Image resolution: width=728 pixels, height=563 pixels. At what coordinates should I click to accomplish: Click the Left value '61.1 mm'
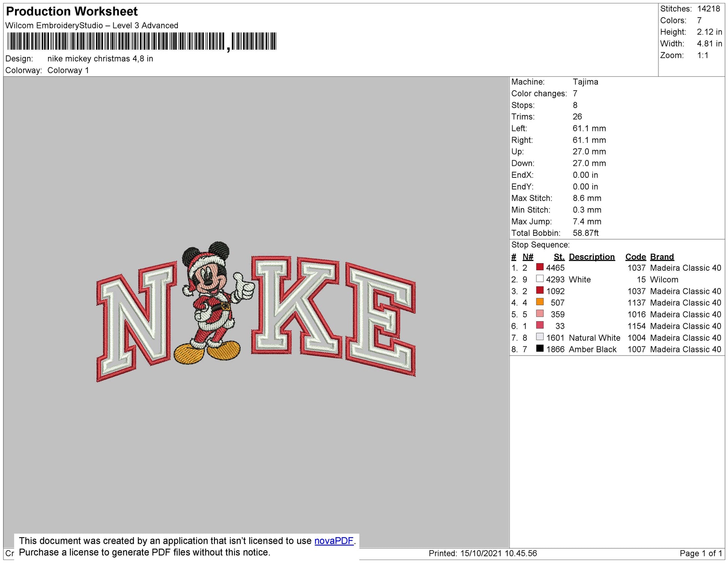click(589, 128)
